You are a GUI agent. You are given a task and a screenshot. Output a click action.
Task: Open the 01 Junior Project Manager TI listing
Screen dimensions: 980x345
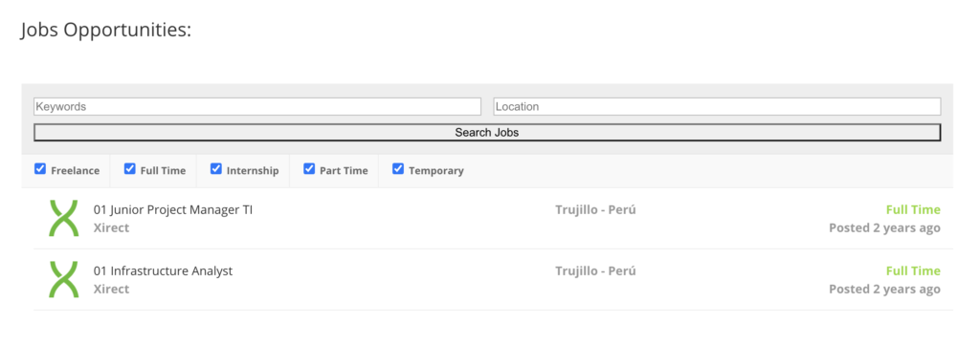[x=173, y=210]
